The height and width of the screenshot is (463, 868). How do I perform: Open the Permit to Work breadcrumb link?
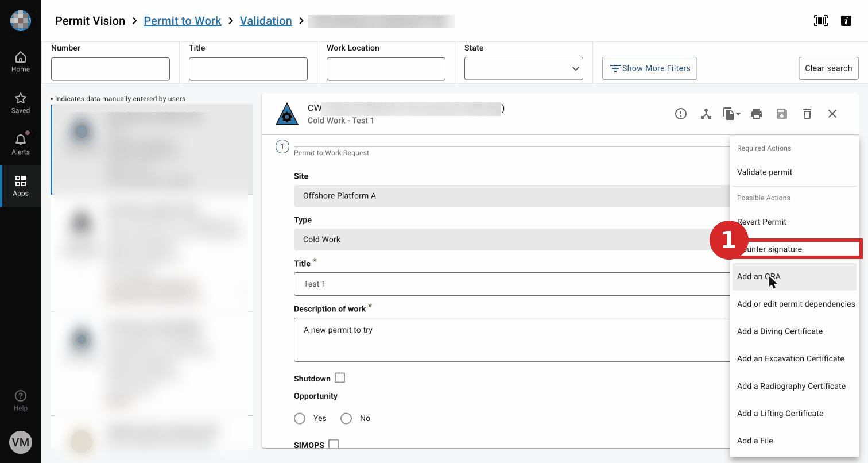tap(183, 21)
